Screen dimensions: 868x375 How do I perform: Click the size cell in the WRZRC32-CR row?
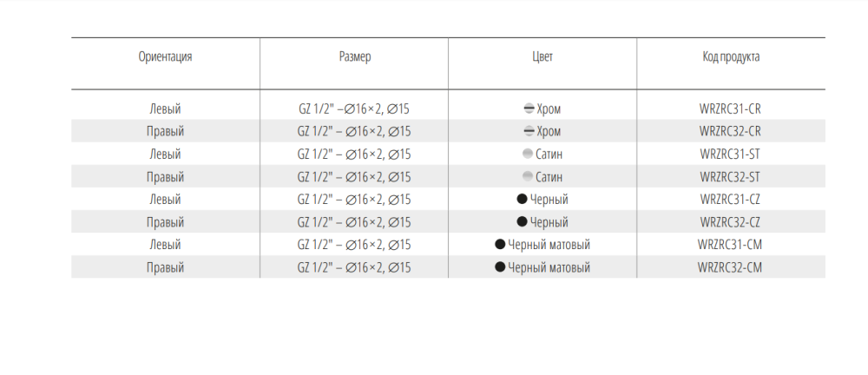point(354,131)
